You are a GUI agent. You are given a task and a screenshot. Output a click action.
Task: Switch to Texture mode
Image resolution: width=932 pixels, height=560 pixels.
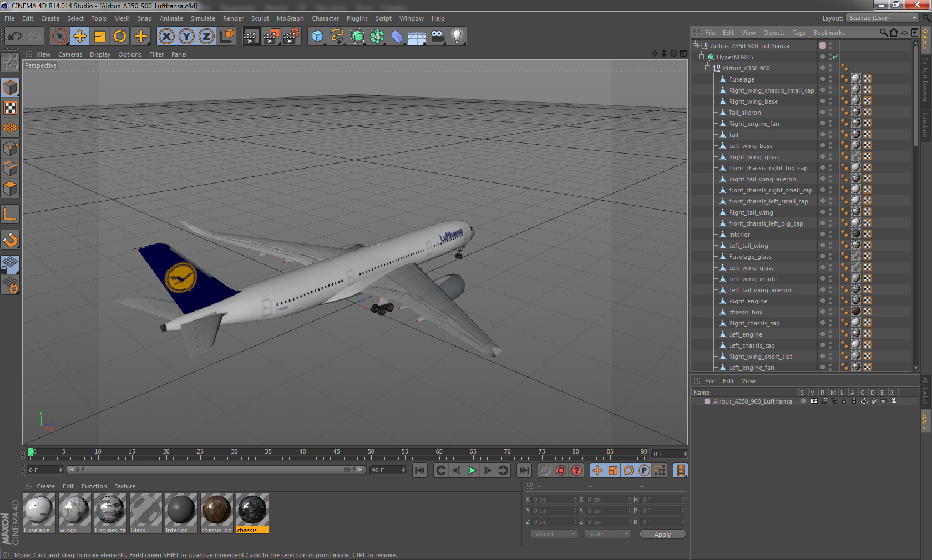click(10, 108)
